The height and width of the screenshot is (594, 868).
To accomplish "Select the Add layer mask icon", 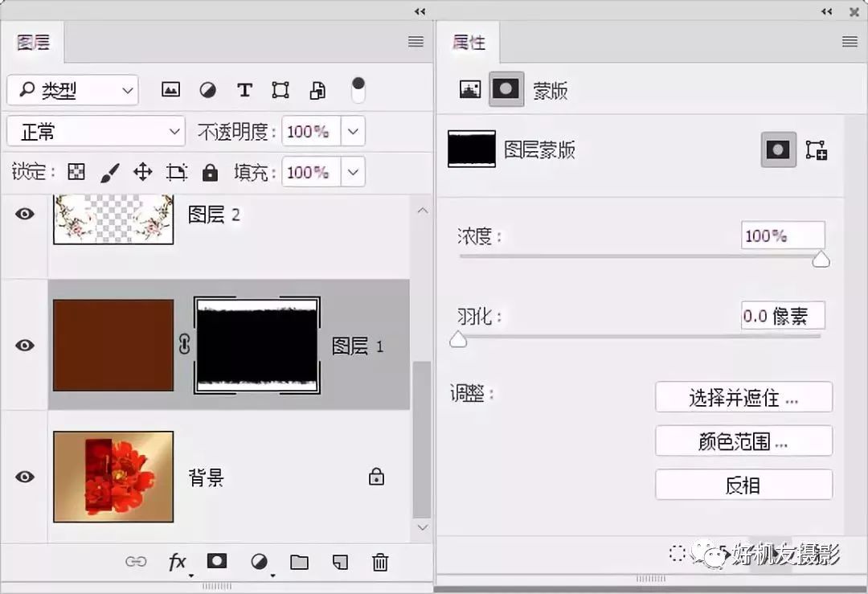I will [217, 562].
